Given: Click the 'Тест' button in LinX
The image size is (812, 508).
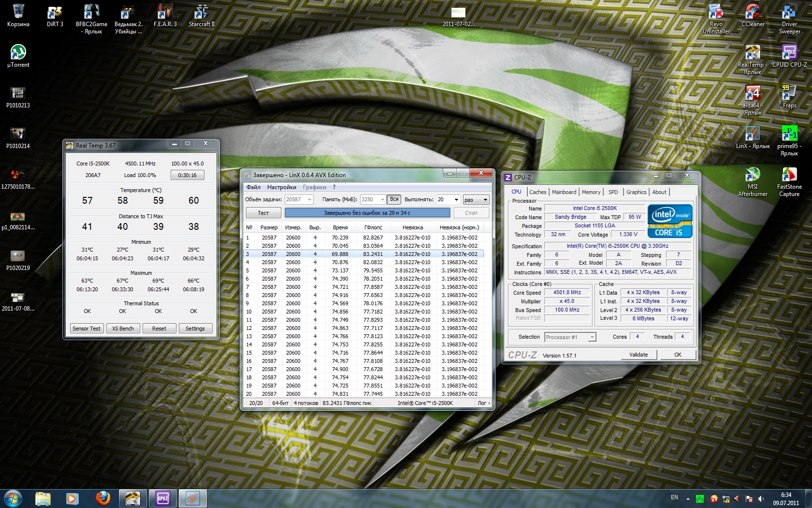Looking at the screenshot, I should [x=263, y=213].
